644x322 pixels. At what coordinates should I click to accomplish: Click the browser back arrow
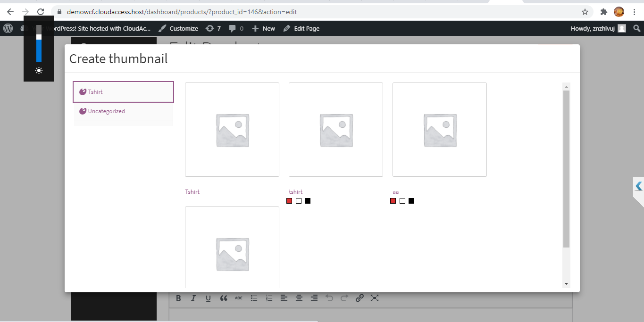click(x=10, y=12)
